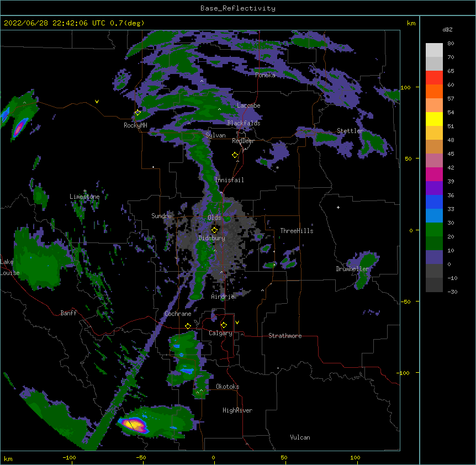The image size is (476, 465).
Task: Click the ThreeHills label
Action: [x=297, y=231]
